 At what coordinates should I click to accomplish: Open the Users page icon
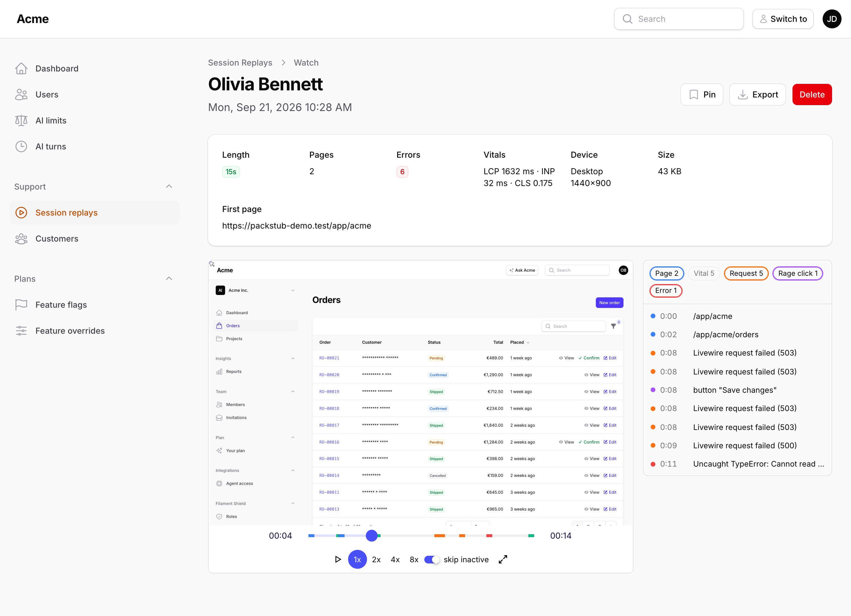(21, 94)
